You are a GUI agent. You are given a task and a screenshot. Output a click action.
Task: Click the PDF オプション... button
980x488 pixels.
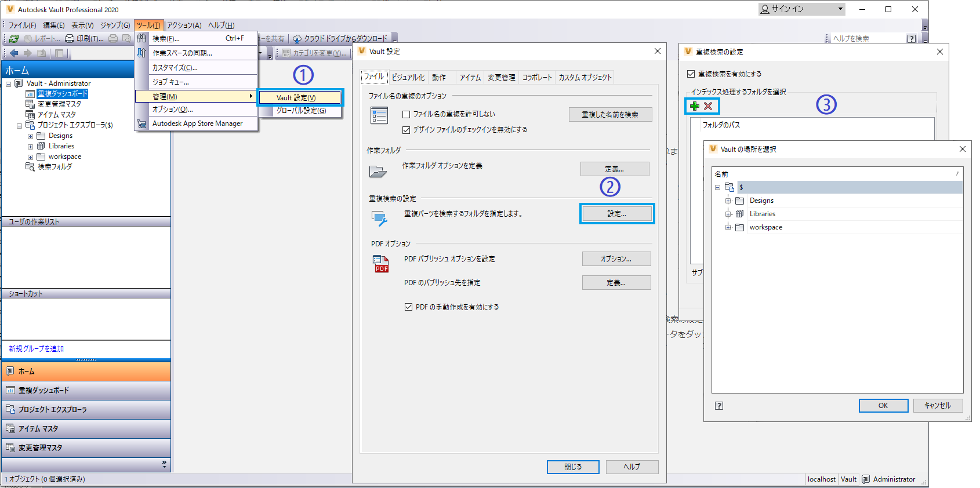click(616, 259)
